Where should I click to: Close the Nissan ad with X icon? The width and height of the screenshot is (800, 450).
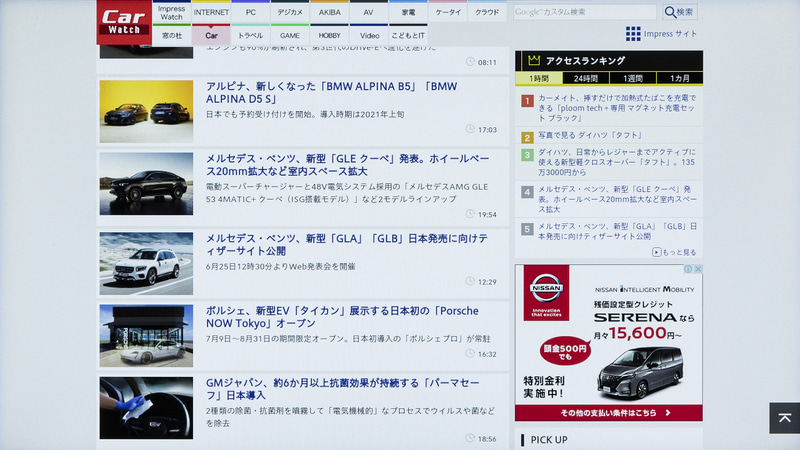click(698, 269)
